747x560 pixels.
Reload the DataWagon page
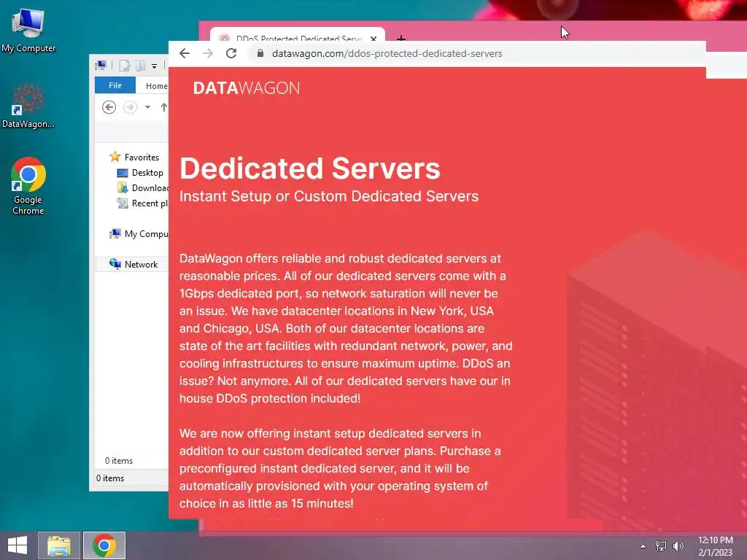click(231, 53)
